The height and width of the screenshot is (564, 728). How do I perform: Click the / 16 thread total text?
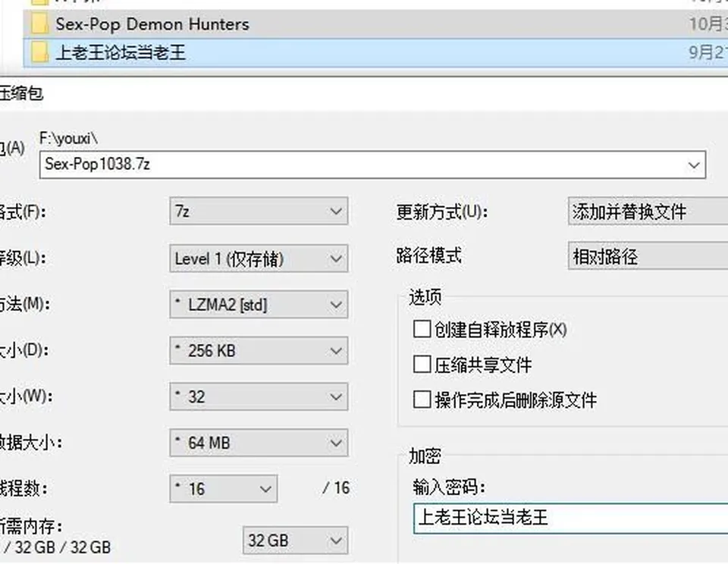336,488
